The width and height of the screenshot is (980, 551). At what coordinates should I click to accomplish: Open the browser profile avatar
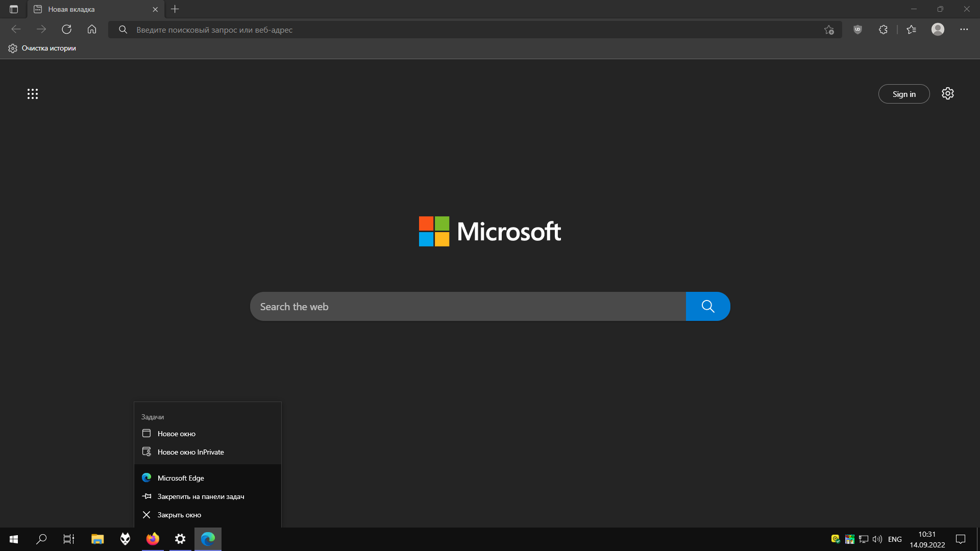pyautogui.click(x=938, y=30)
